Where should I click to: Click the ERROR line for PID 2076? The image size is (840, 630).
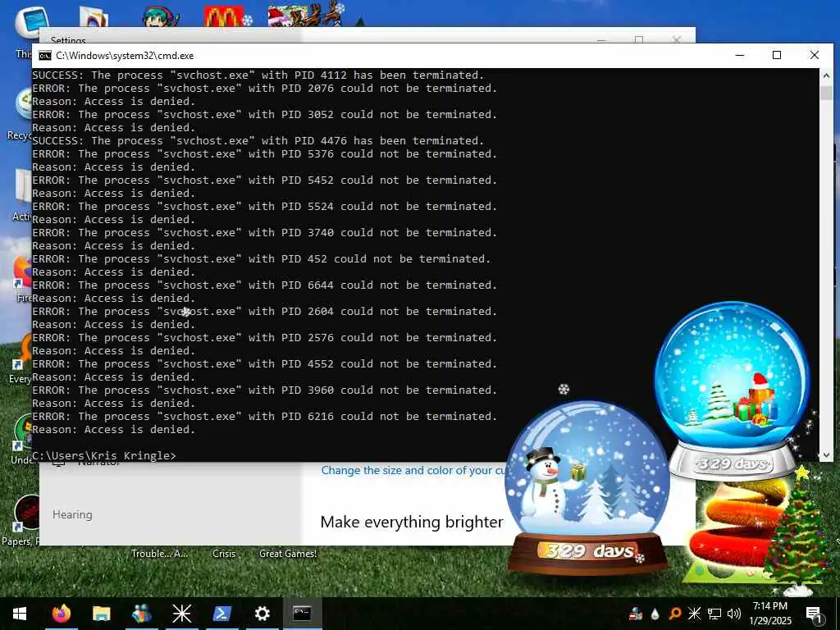[x=265, y=89]
